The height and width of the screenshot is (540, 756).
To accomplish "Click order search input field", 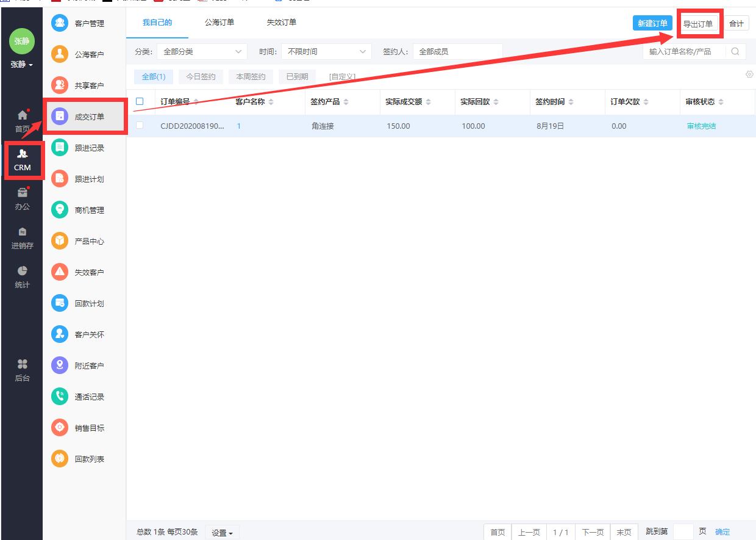I will 685,52.
